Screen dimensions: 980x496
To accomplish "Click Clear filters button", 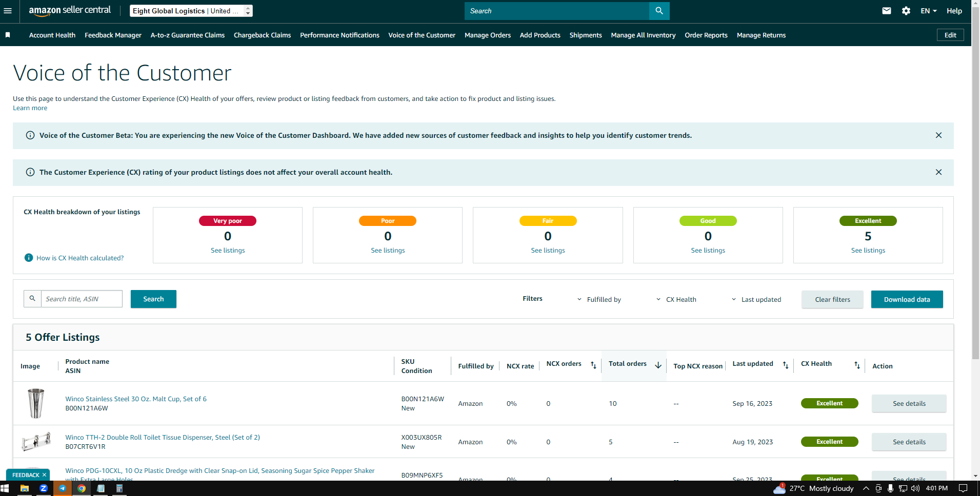I will (x=832, y=299).
